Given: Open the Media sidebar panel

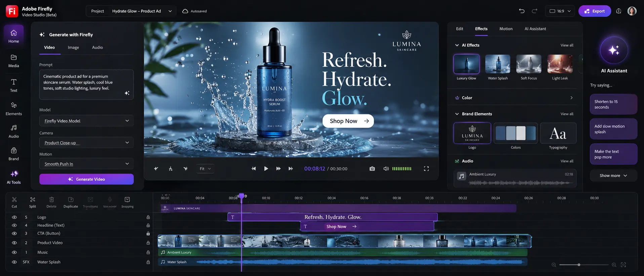Looking at the screenshot, I should point(13,61).
